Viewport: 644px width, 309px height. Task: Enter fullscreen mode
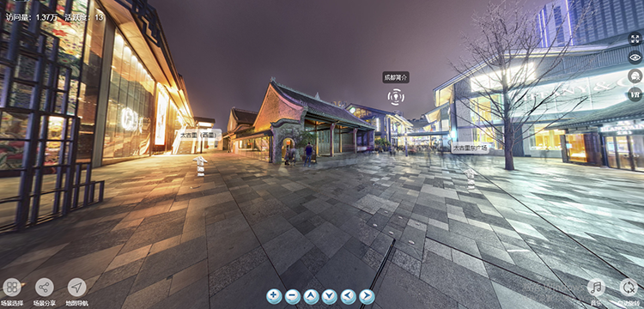[635, 39]
